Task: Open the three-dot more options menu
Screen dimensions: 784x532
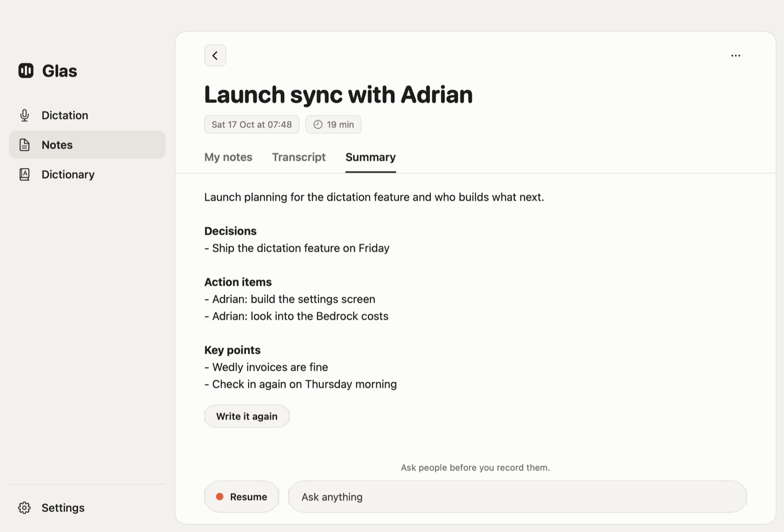Action: coord(735,56)
